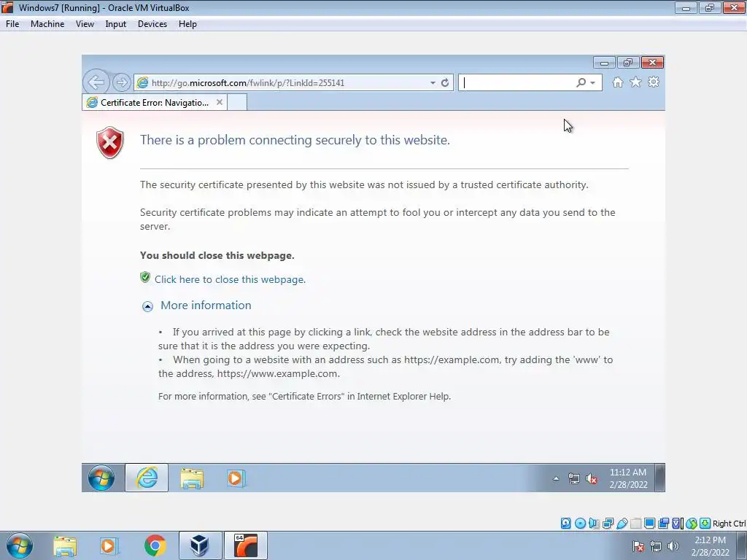
Task: Click the More information heading
Action: [x=206, y=306]
